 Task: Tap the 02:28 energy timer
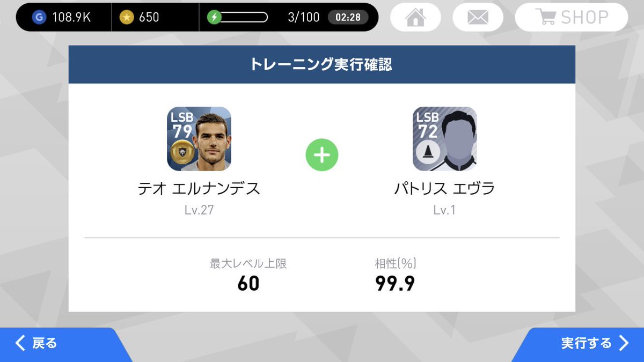348,17
